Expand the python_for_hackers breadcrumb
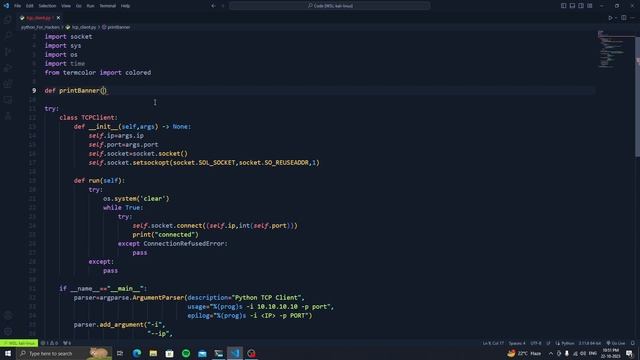The height and width of the screenshot is (360, 640). click(x=40, y=27)
